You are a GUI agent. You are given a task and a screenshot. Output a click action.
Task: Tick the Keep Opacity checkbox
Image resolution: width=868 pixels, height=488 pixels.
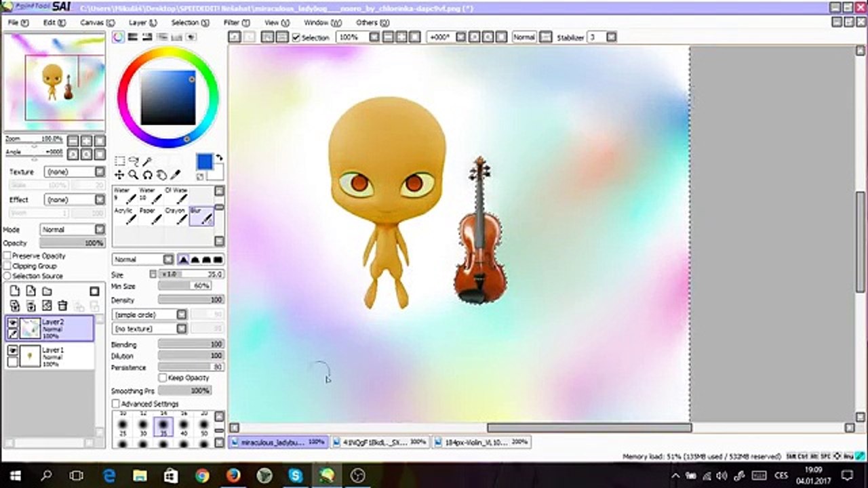[x=163, y=378]
